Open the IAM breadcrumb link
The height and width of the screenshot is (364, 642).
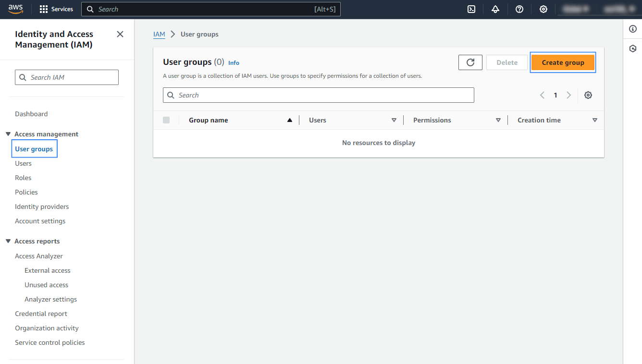159,34
